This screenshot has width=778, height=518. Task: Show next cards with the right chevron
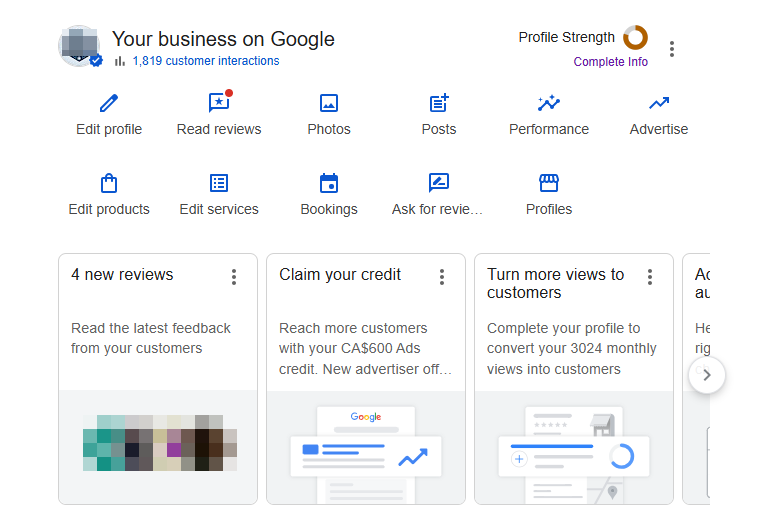[x=707, y=375]
